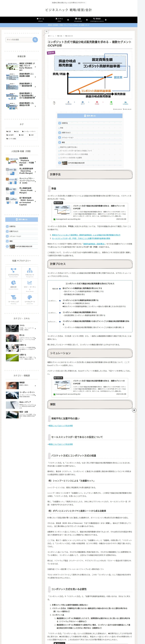This screenshot has width=145, height=644.
Task: Click the scroll-to-top round button
Action: pos(134,410)
